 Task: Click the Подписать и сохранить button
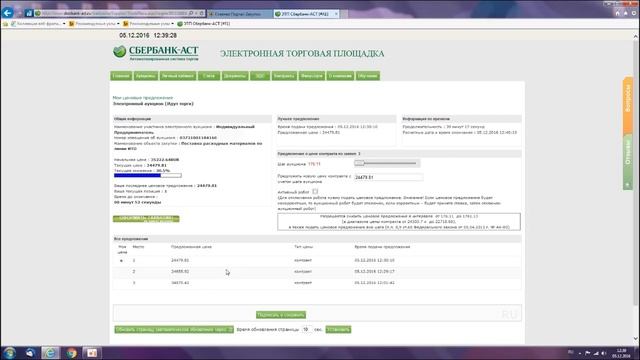(281, 315)
